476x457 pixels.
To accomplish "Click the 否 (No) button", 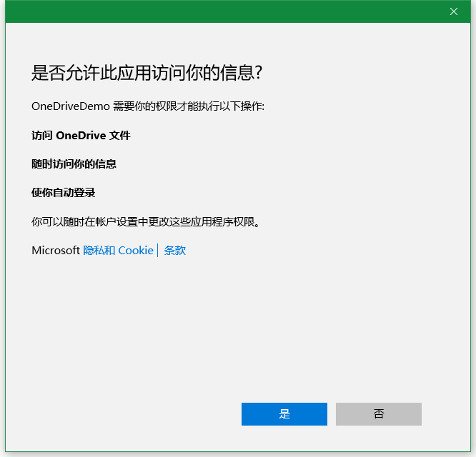I will 379,414.
